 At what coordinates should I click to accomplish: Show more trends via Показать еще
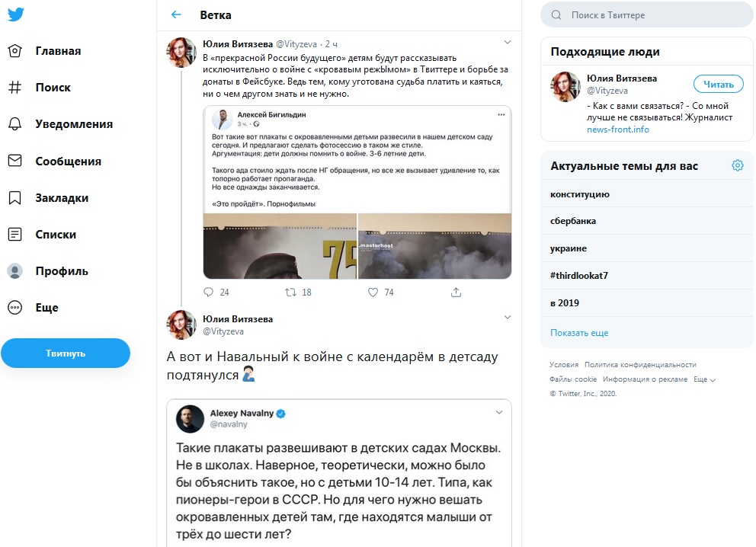click(579, 333)
